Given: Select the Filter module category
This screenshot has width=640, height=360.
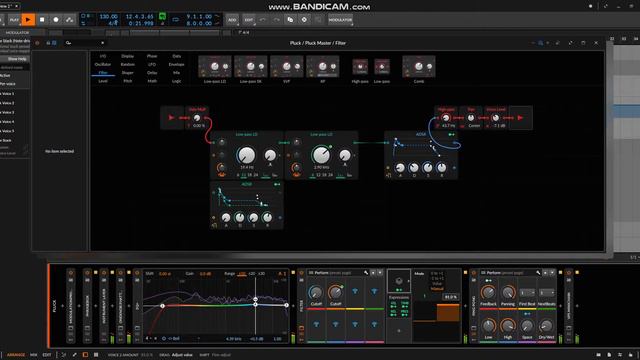Looking at the screenshot, I should pos(103,73).
